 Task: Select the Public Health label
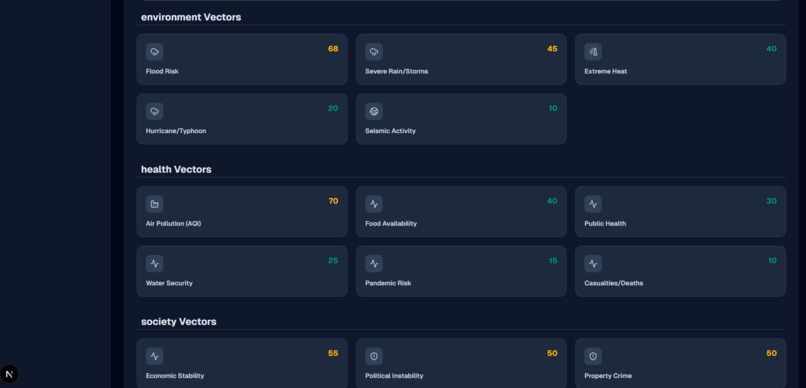605,224
